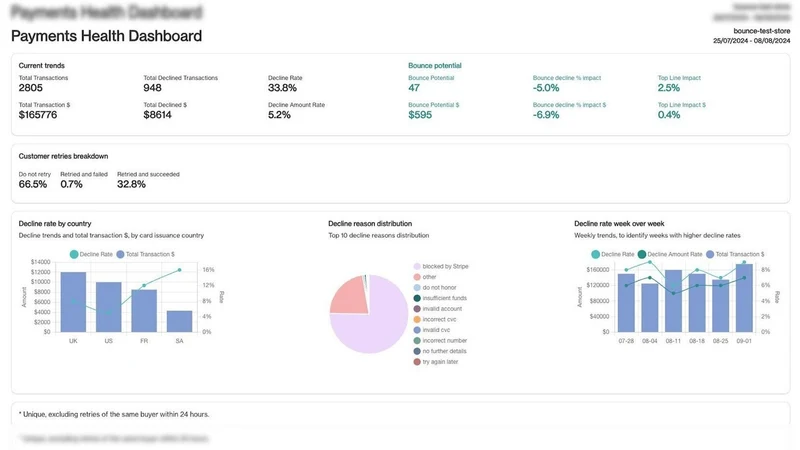800x450 pixels.
Task: Click the Total Transaction $ value $165776
Action: 38,115
